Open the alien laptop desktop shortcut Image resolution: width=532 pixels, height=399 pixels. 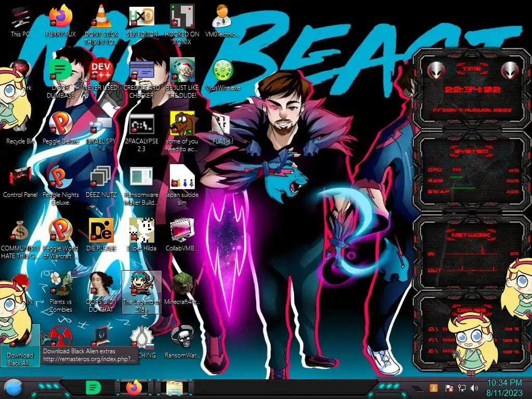pos(101,337)
